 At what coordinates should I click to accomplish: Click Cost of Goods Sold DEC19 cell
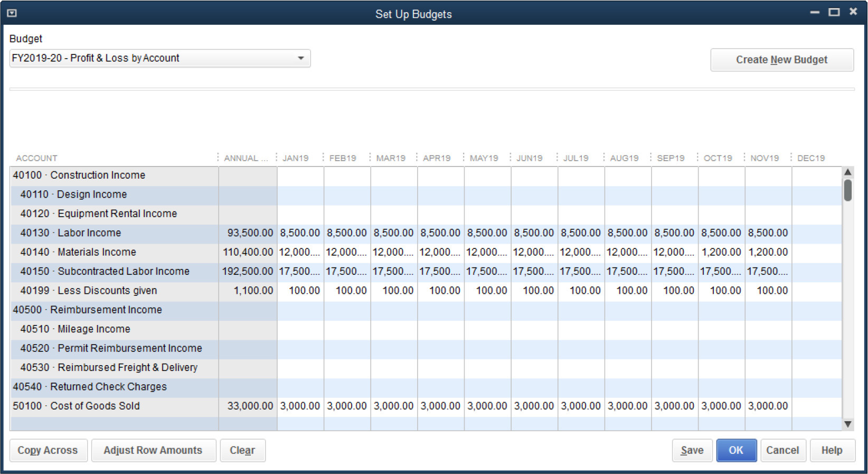pyautogui.click(x=817, y=406)
